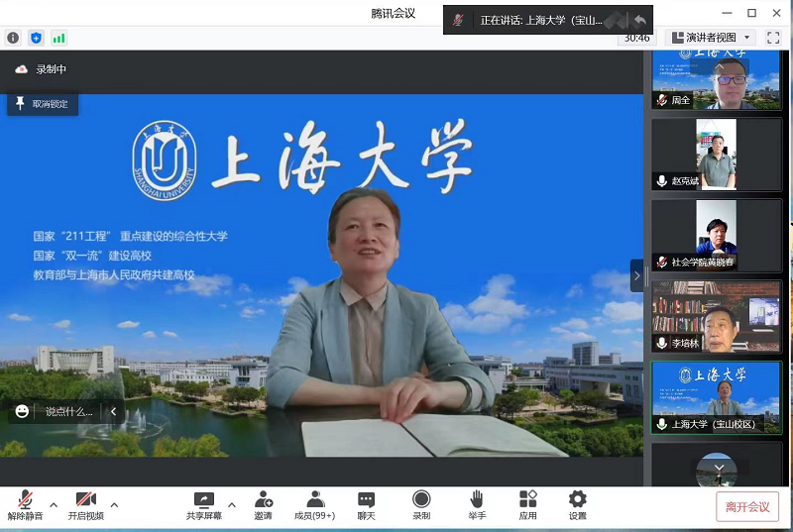Viewport: 793px width, 532px height.
Task: Click the 离开会议 leave meeting button
Action: [747, 506]
